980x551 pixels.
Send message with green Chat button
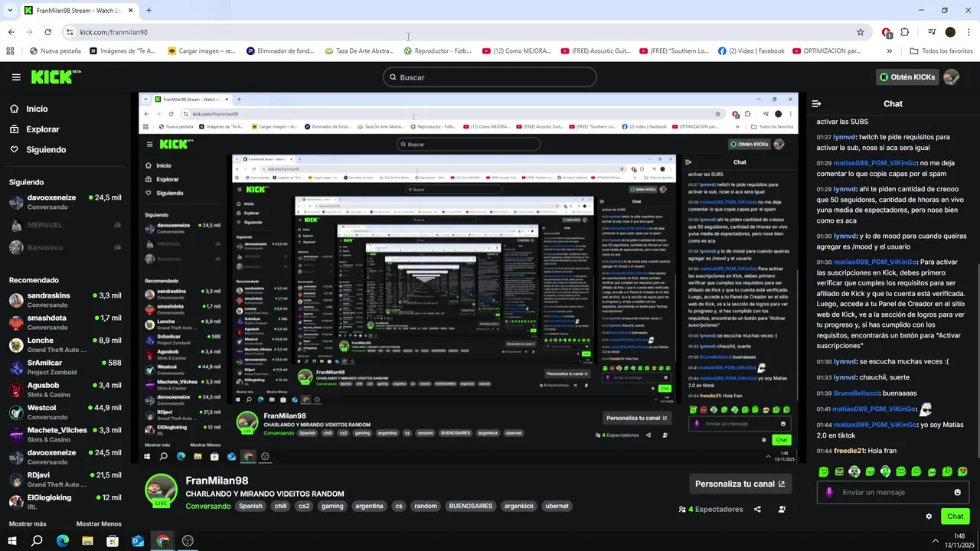955,517
